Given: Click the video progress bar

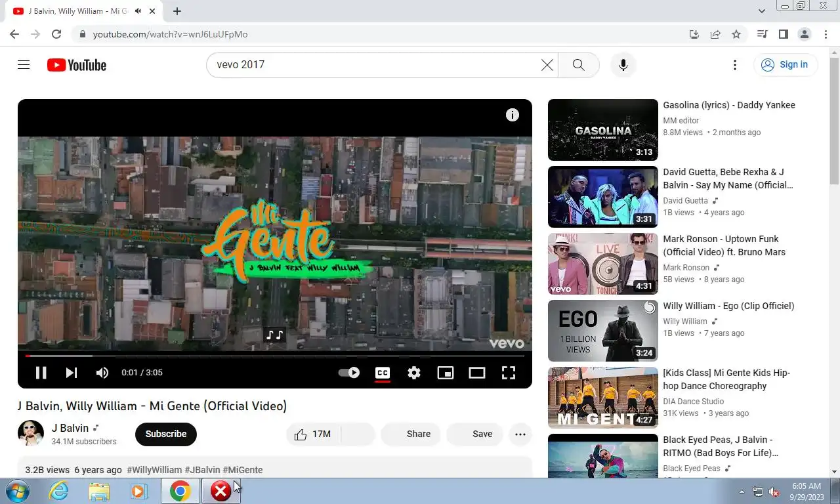Looking at the screenshot, I should (x=275, y=356).
